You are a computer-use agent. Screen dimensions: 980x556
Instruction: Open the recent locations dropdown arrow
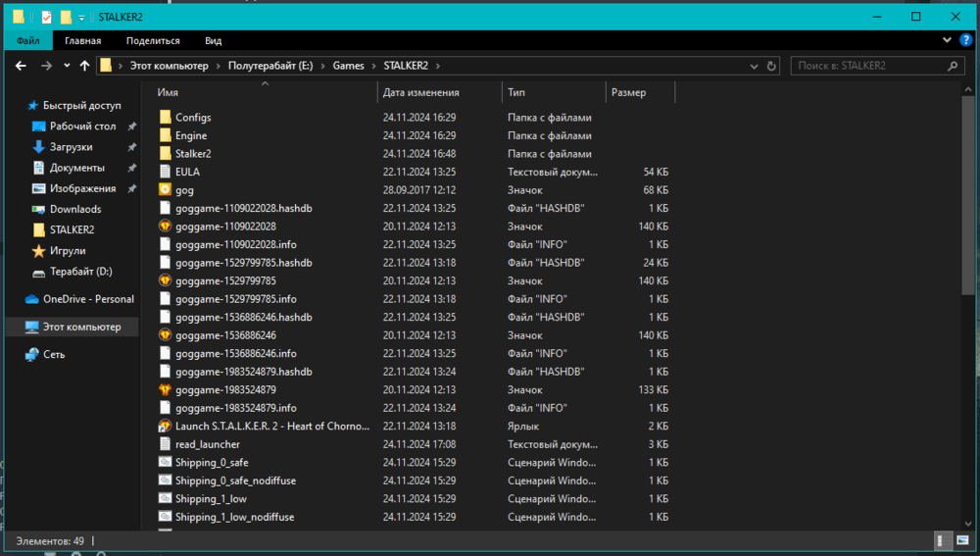click(x=67, y=66)
